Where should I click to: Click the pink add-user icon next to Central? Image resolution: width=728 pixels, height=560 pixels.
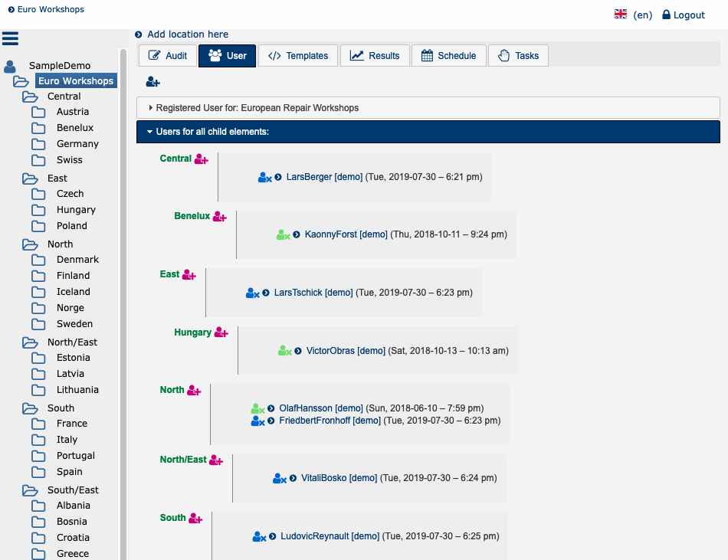point(201,159)
